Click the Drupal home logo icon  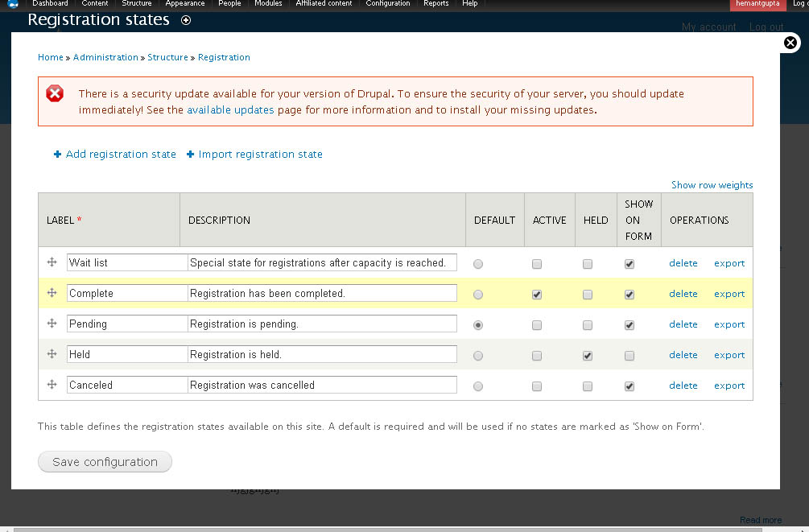(x=13, y=4)
